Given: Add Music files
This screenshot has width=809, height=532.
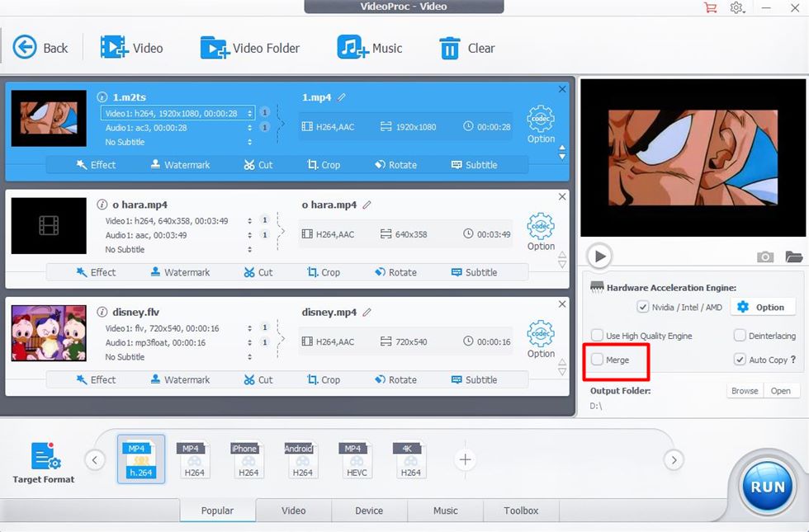Looking at the screenshot, I should 370,48.
